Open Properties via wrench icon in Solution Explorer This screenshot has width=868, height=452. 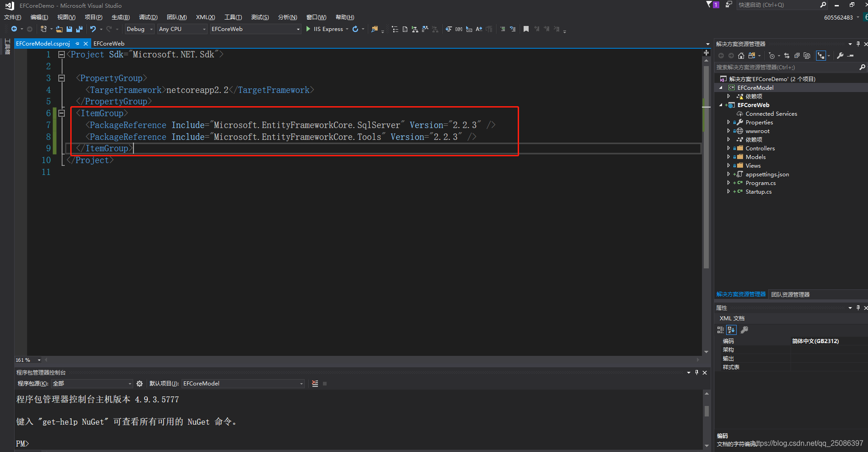(x=840, y=56)
